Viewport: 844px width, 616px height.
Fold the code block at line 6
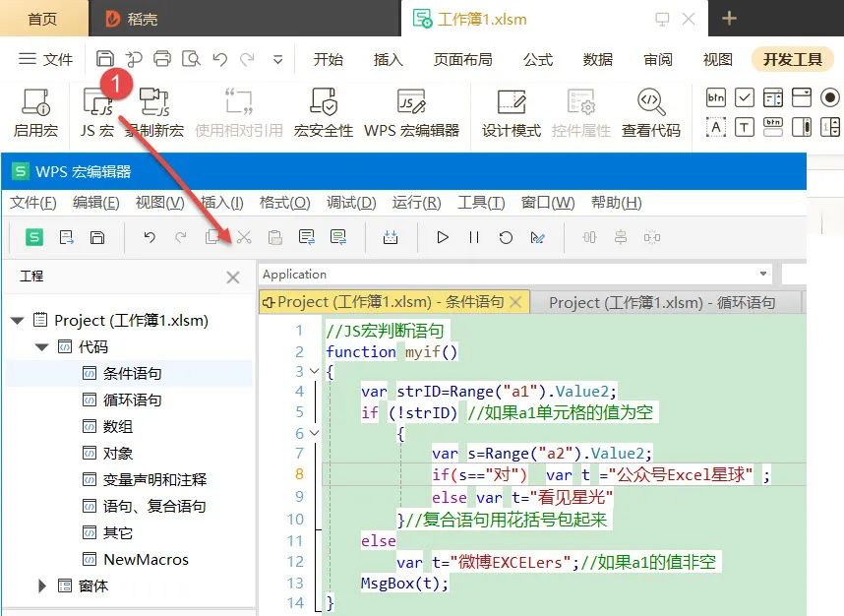(x=315, y=432)
